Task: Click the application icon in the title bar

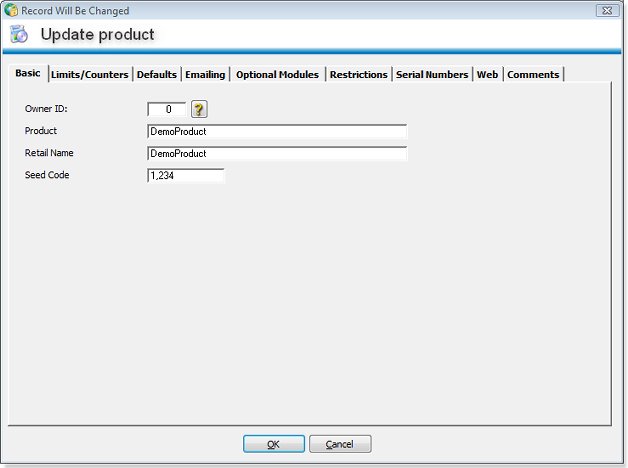Action: click(x=10, y=10)
